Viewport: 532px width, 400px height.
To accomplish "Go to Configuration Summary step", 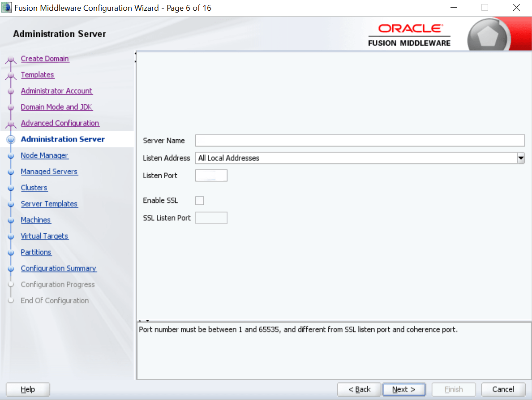I will coord(59,268).
